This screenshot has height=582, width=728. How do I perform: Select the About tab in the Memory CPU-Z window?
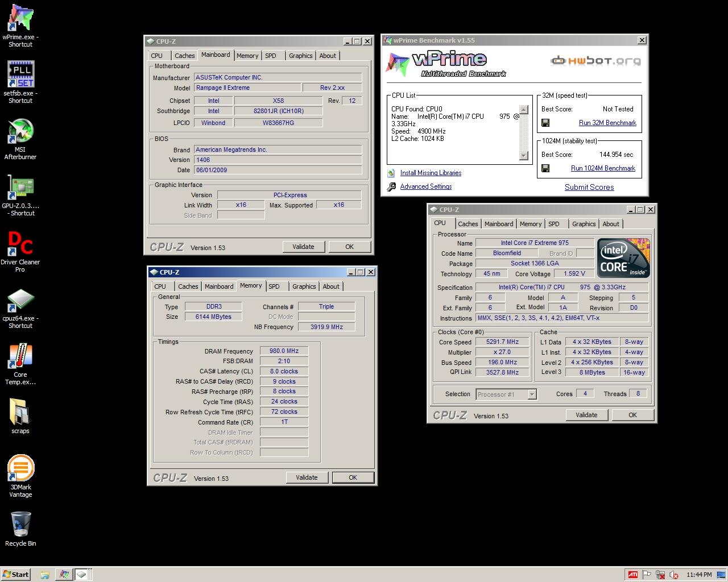331,286
